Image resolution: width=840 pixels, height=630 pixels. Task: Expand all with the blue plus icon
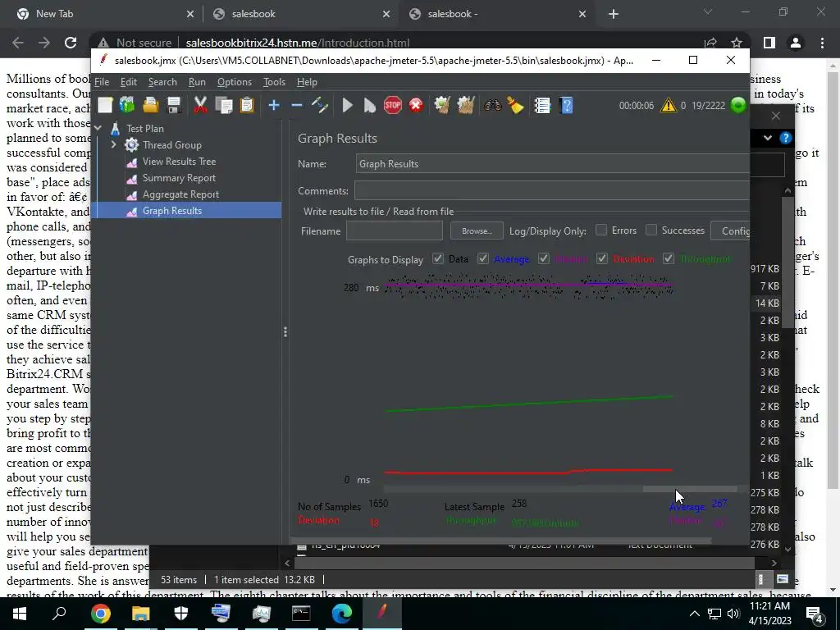coord(274,106)
